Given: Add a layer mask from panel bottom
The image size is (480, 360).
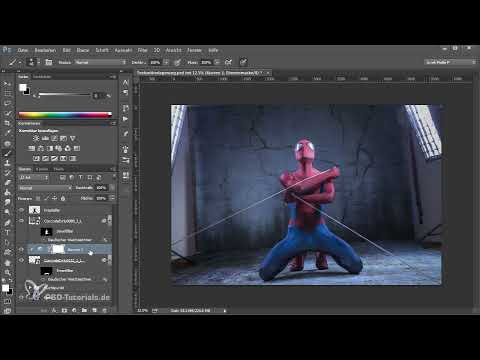Looking at the screenshot, I should 64,310.
